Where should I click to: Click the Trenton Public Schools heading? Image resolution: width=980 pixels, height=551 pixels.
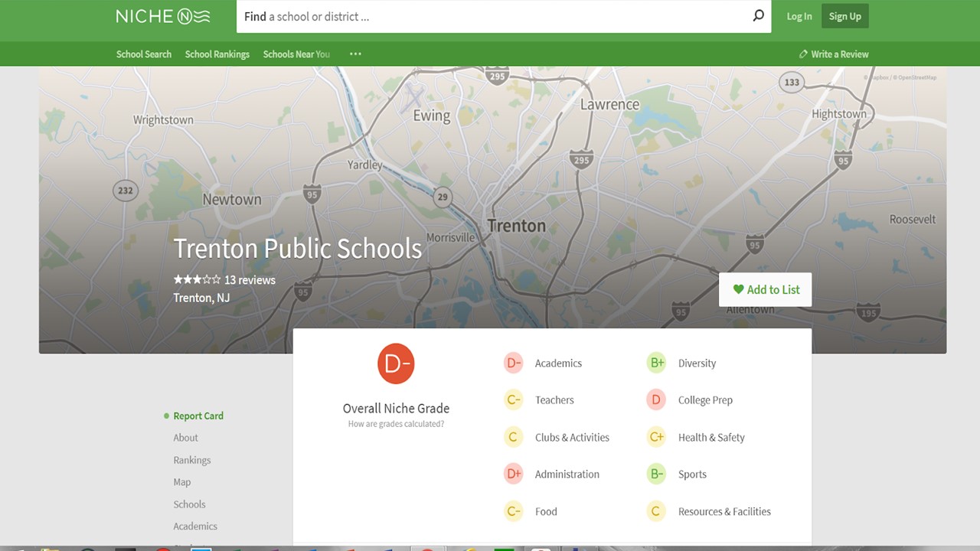tap(297, 249)
